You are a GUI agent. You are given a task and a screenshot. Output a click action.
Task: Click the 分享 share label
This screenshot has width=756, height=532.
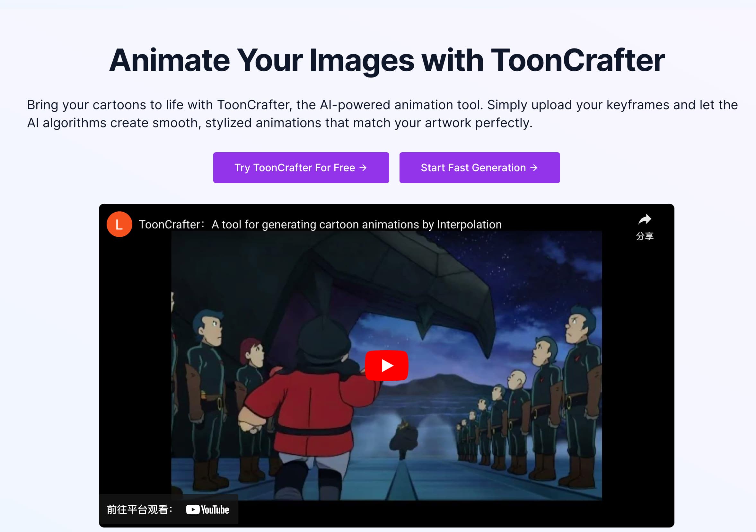tap(645, 236)
